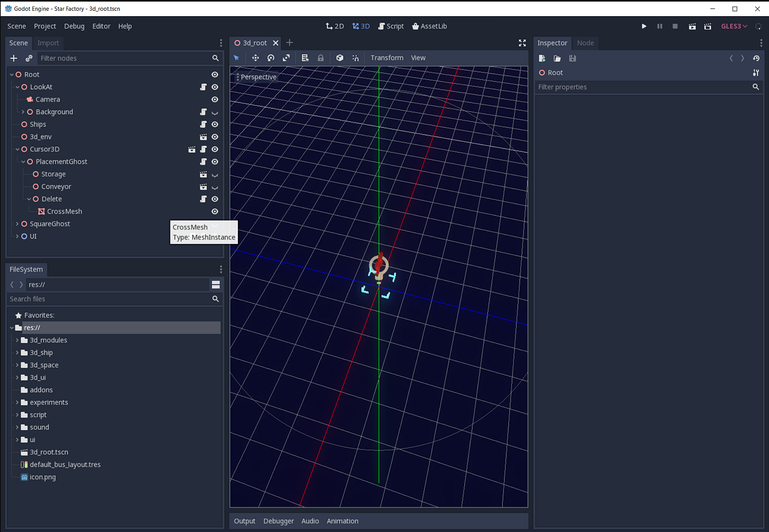This screenshot has height=532, width=769.
Task: Expand the 3d_modules folder
Action: (17, 340)
